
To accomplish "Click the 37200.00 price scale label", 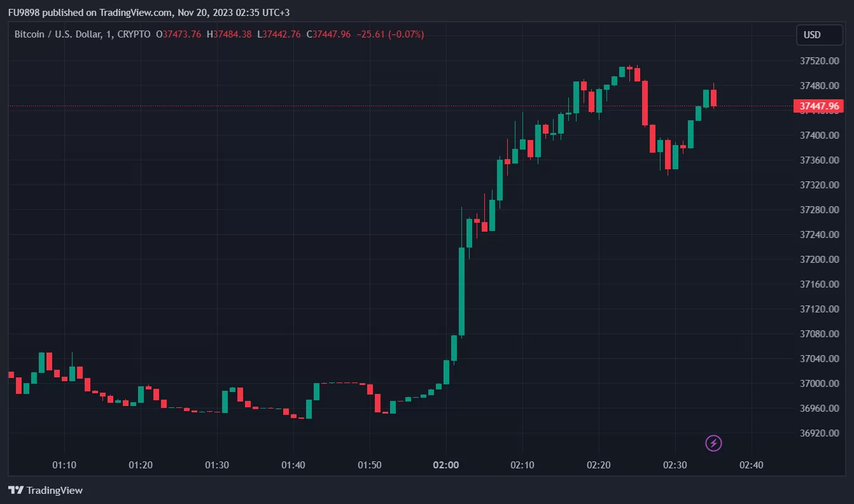I will tap(819, 260).
